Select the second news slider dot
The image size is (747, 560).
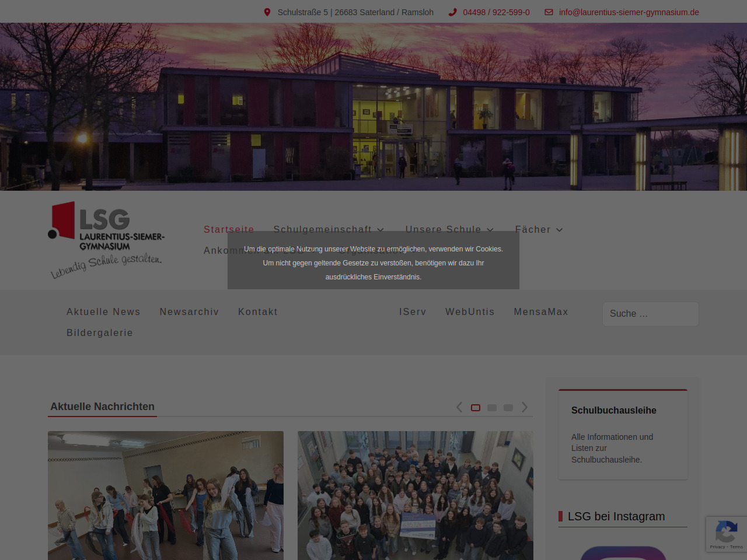click(x=492, y=408)
